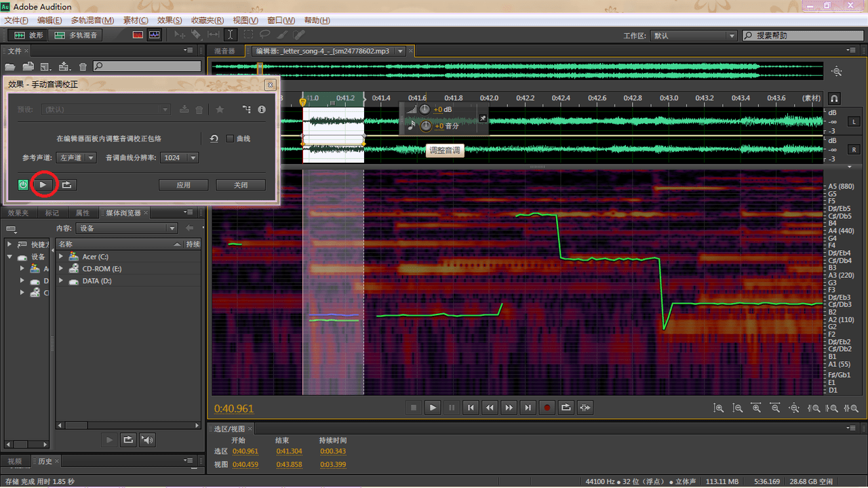Viewport: 868px width, 488px height.
Task: Switch to the 混音器 tab
Action: tap(224, 51)
